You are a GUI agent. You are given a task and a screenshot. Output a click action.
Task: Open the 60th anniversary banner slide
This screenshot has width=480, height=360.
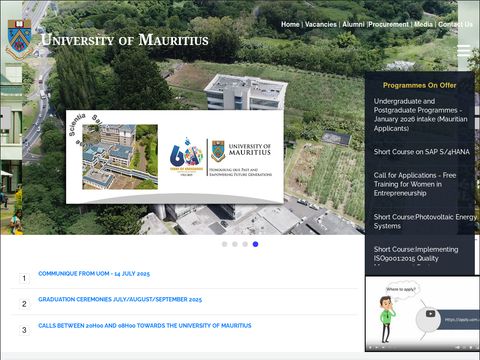coord(175,157)
